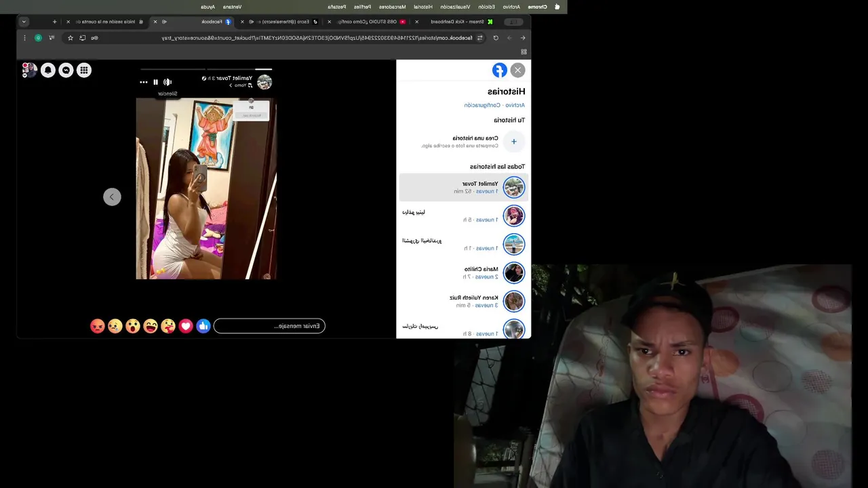React with the Angry red emoji
The height and width of the screenshot is (488, 868).
(98, 326)
